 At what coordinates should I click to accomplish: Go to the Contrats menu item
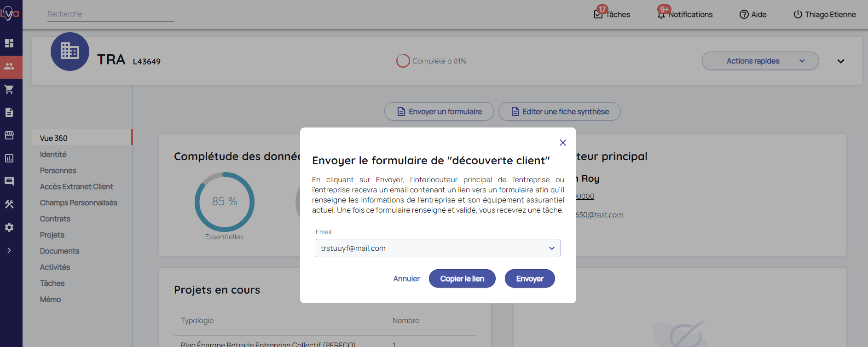(x=55, y=219)
